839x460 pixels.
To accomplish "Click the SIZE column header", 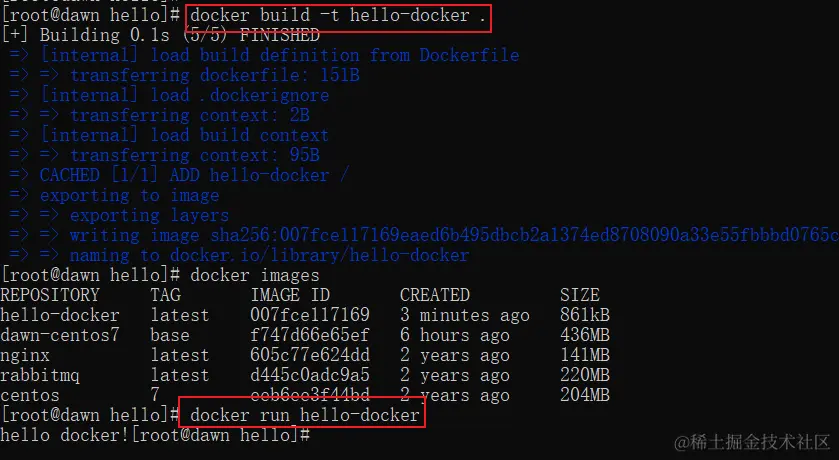I will 580,295.
